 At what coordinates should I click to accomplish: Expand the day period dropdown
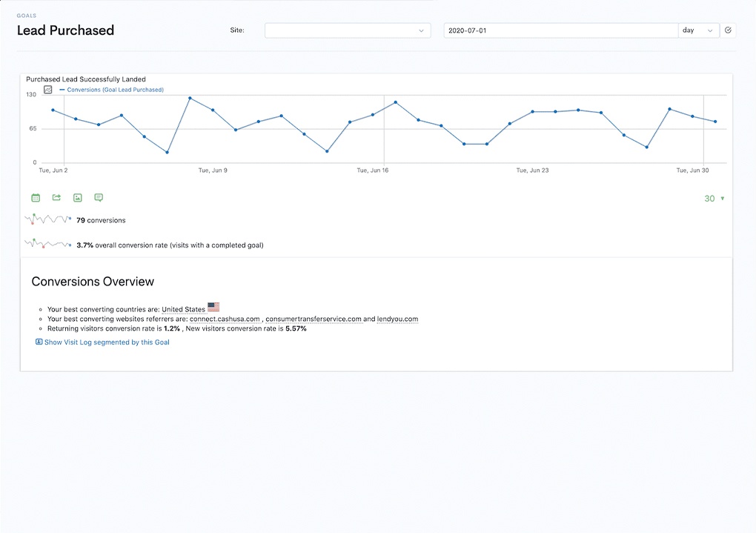pyautogui.click(x=698, y=30)
